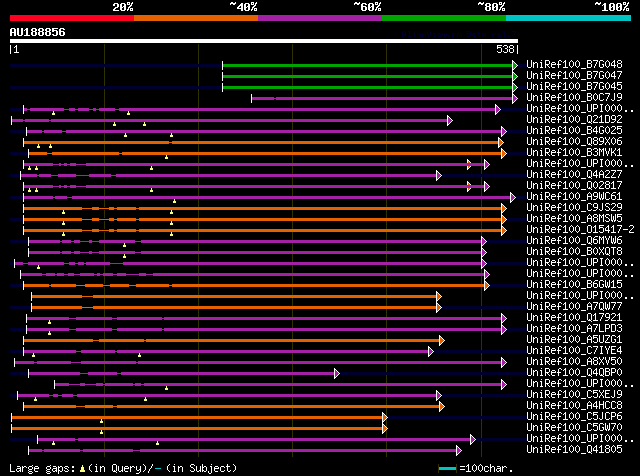Viewport: 640px width, 476px height.
Task: Click the white query sequence bar
Action: pyautogui.click(x=264, y=41)
